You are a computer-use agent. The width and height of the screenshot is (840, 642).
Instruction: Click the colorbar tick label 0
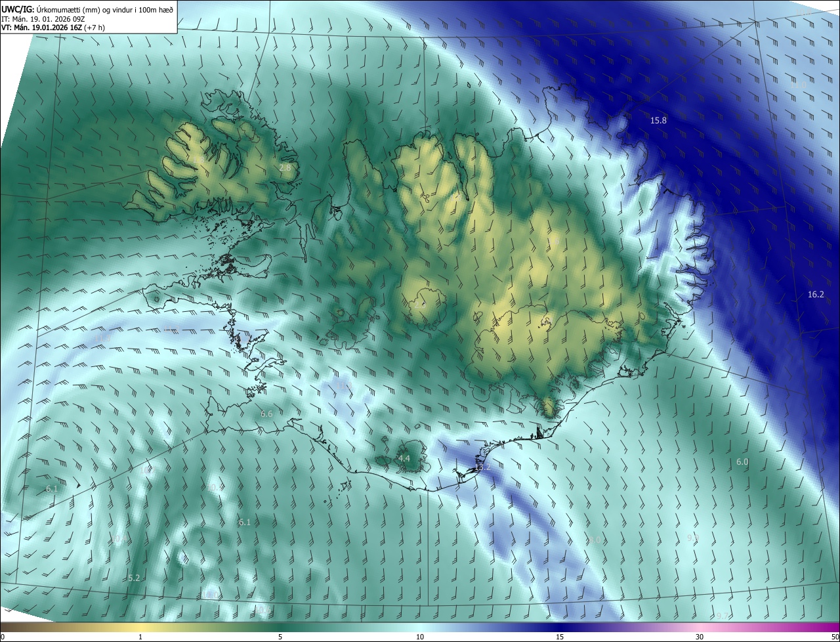(3, 637)
